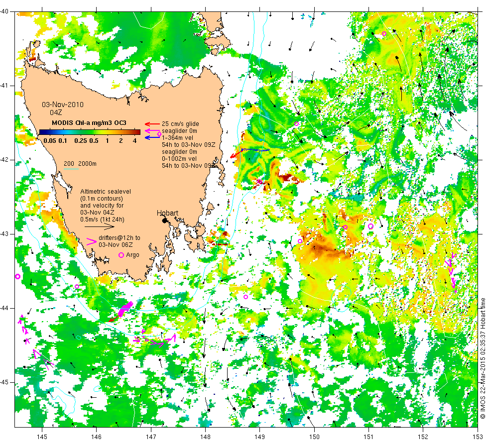Click the MODIS chlorophyll color bar
The width and height of the screenshot is (488, 448).
point(90,132)
